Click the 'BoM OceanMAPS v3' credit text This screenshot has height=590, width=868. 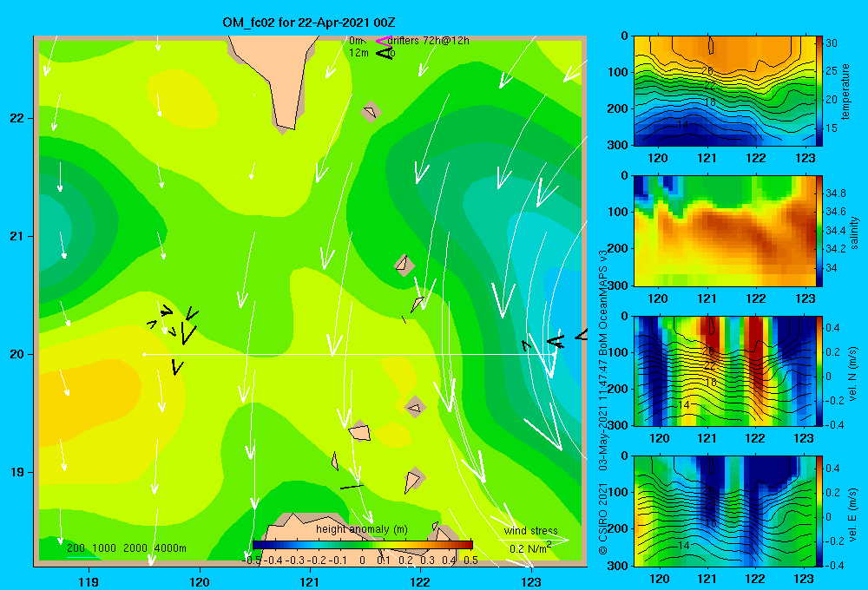pyautogui.click(x=603, y=302)
